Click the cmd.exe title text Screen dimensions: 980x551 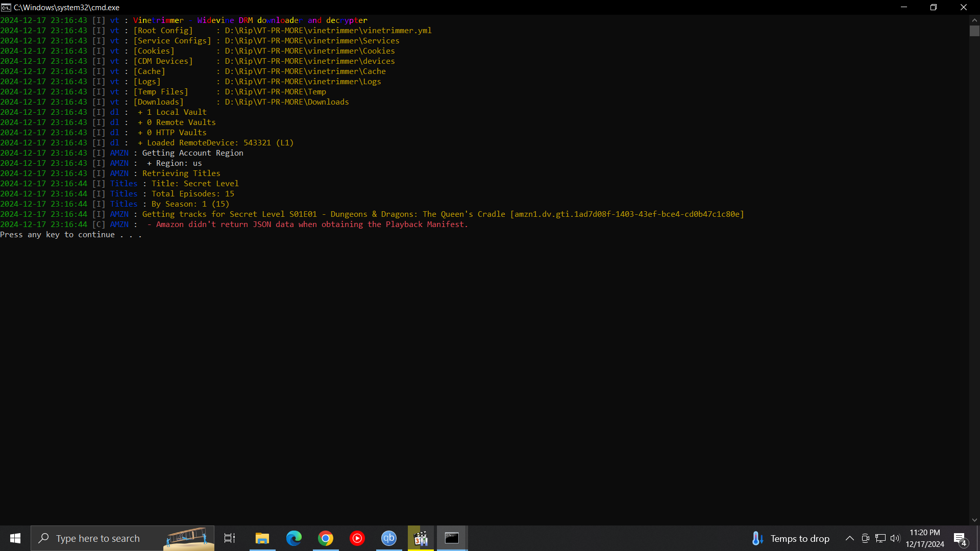click(66, 7)
